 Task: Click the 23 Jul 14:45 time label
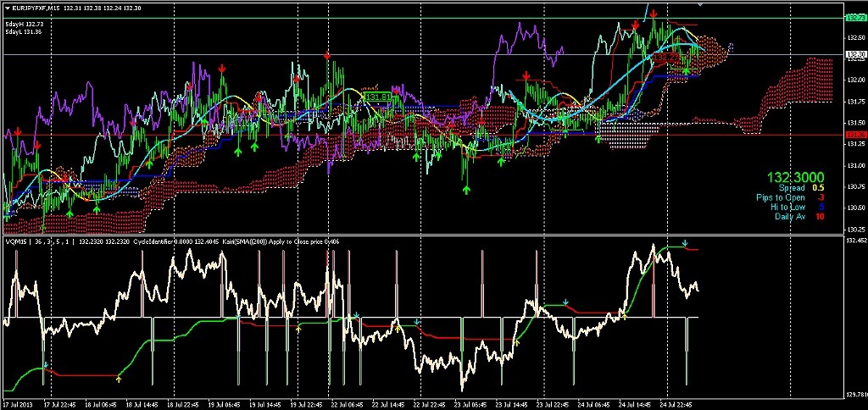pos(511,405)
